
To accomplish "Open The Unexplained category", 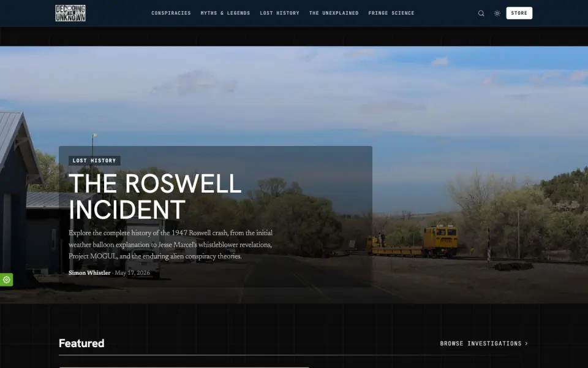I will 334,13.
